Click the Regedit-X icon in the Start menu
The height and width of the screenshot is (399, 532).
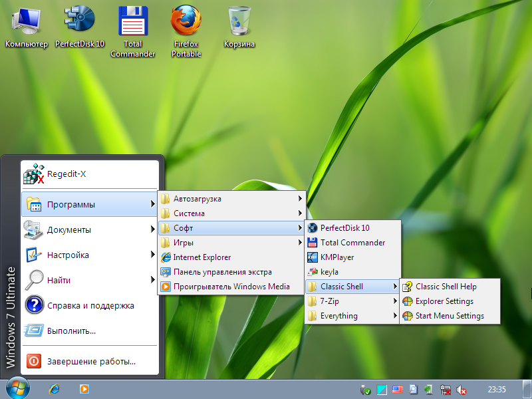(x=34, y=174)
